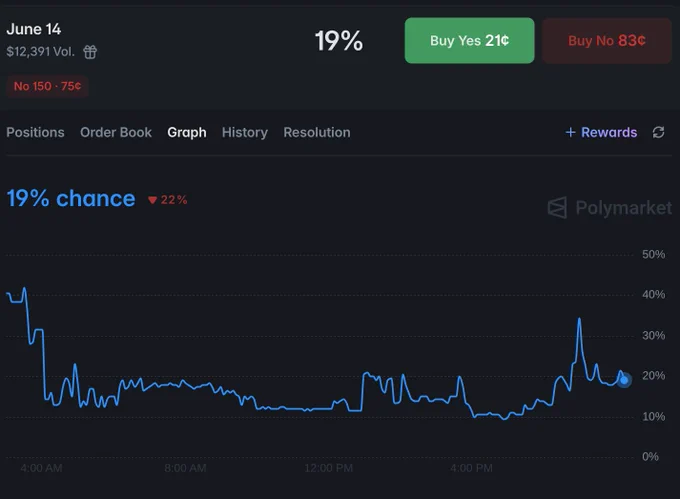Click the 4:00 AM time label
680x499 pixels.
coord(41,468)
